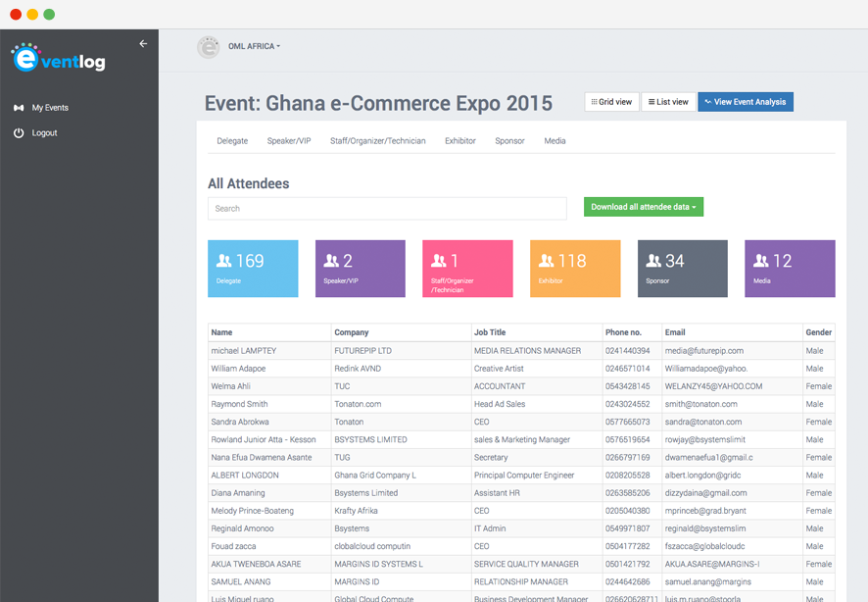Click people icon on Speaker/VIP card
868x602 pixels.
pyautogui.click(x=331, y=260)
